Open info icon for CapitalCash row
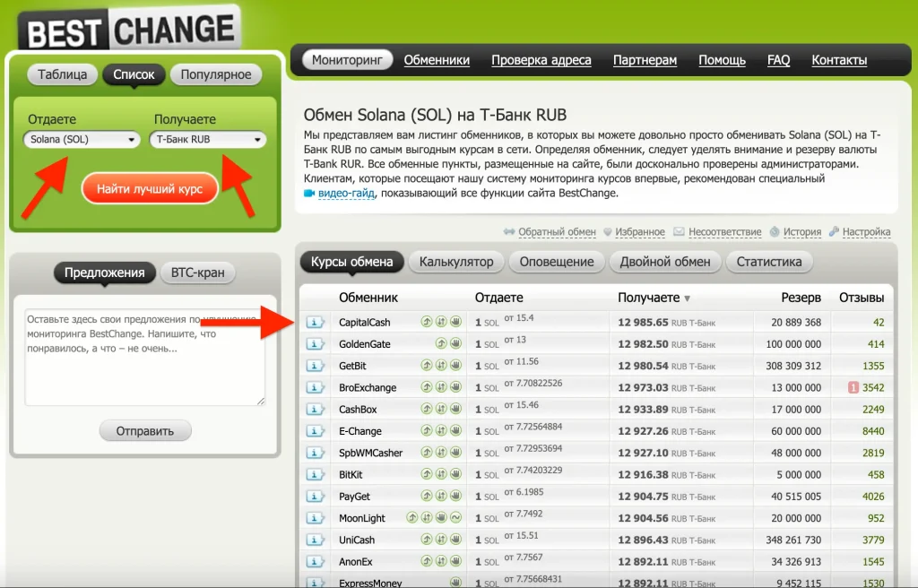 point(315,322)
